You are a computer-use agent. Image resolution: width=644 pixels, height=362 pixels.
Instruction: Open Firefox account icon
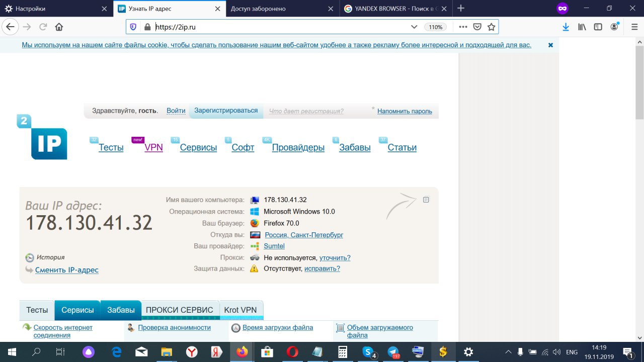coord(614,27)
